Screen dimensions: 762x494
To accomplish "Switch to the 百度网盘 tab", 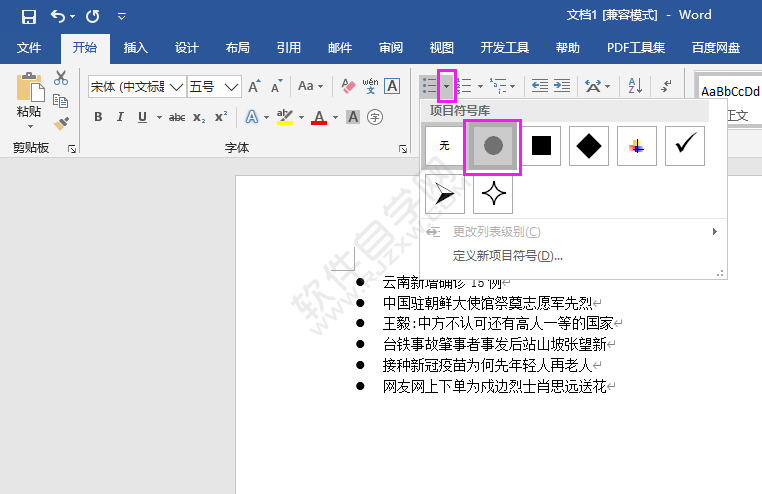I will click(716, 48).
